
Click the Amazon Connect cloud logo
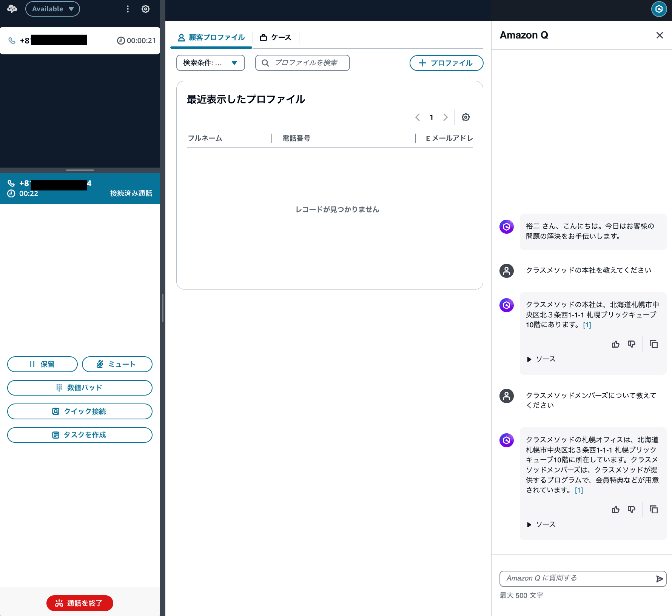12,9
